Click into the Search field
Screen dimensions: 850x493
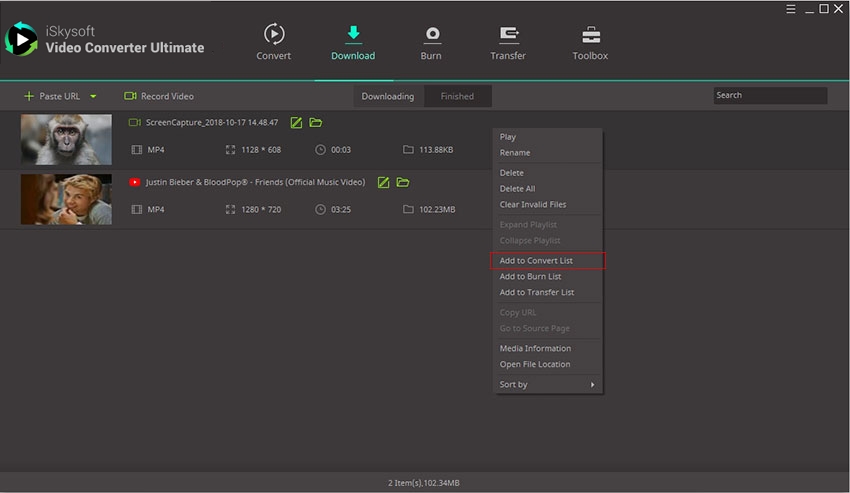click(x=770, y=96)
